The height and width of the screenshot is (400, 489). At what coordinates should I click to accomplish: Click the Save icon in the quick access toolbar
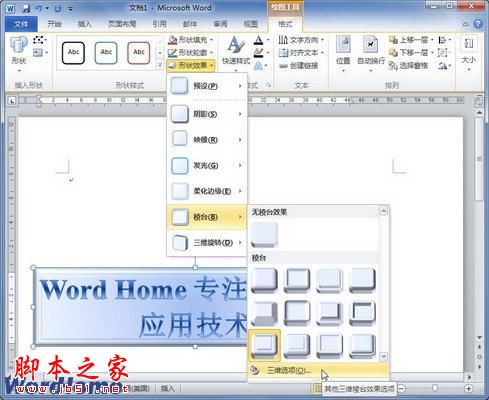point(26,8)
